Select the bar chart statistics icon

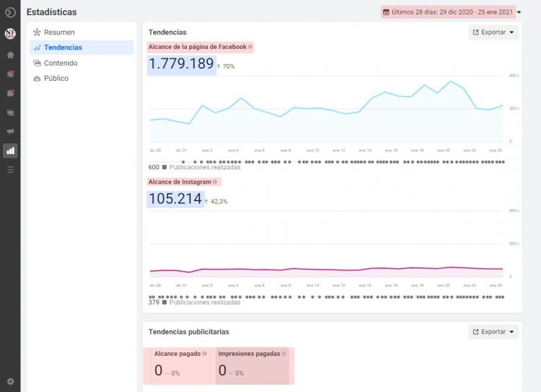(10, 151)
